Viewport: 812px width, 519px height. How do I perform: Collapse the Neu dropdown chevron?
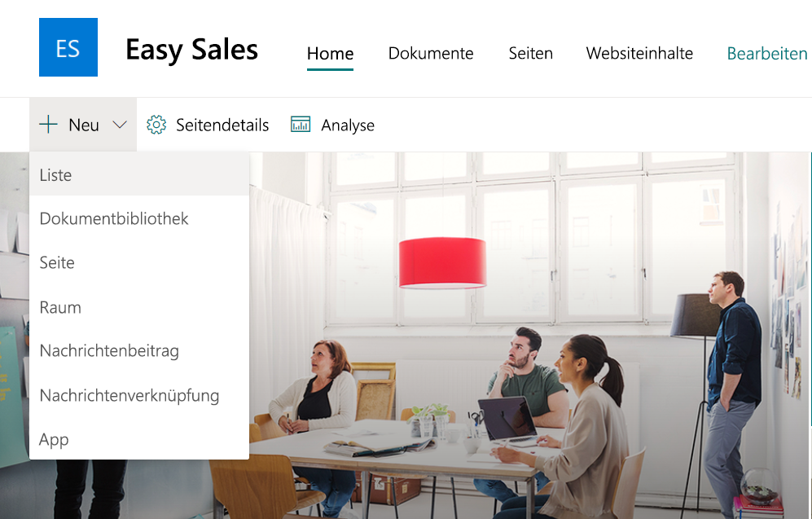pos(120,125)
